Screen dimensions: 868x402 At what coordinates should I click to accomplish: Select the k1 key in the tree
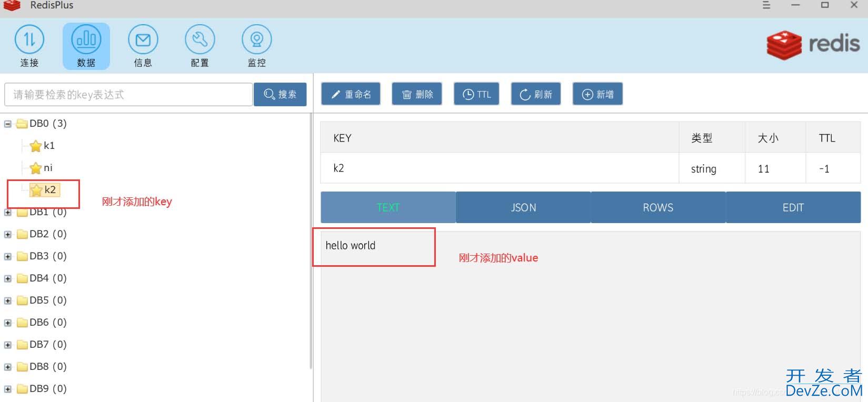(x=49, y=145)
